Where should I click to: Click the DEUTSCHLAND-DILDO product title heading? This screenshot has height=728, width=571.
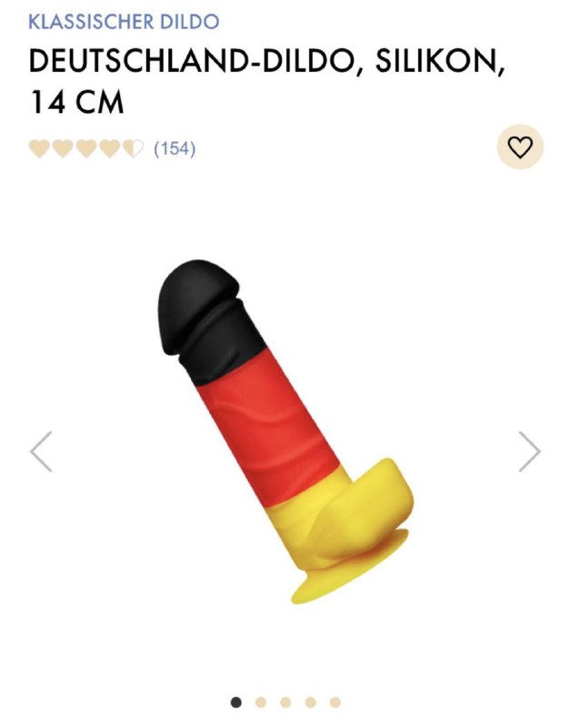coord(266,81)
